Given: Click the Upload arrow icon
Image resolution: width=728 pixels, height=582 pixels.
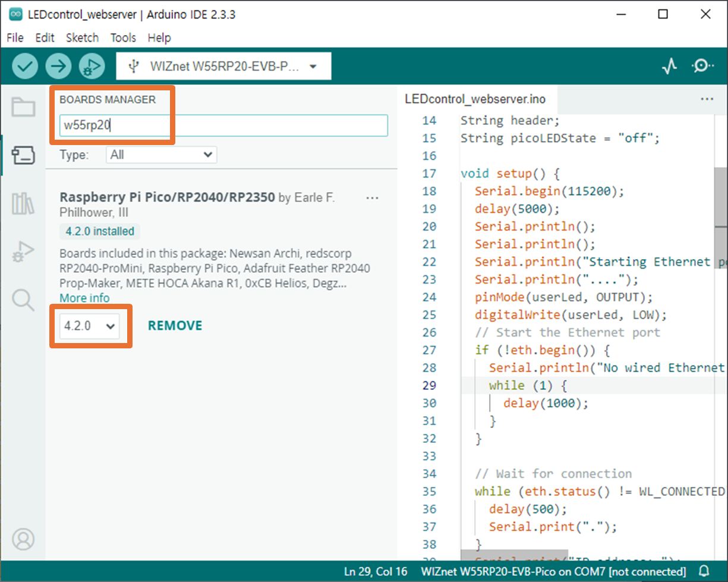Looking at the screenshot, I should pyautogui.click(x=58, y=66).
